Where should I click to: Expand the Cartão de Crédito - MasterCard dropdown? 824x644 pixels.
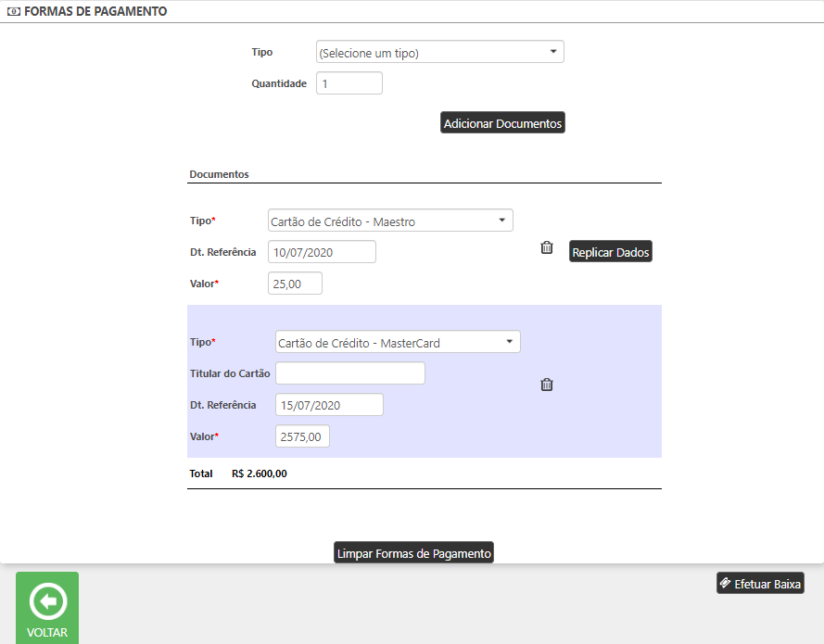(x=398, y=343)
